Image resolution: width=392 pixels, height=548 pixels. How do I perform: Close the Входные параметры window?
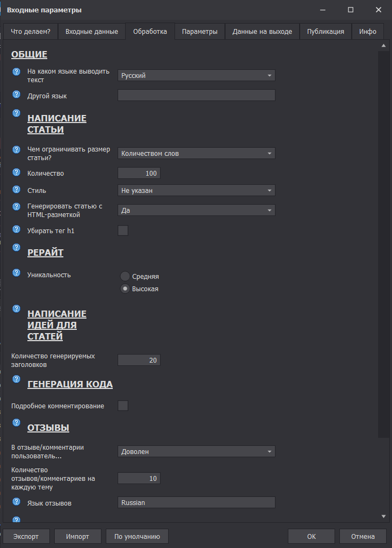[x=379, y=10]
